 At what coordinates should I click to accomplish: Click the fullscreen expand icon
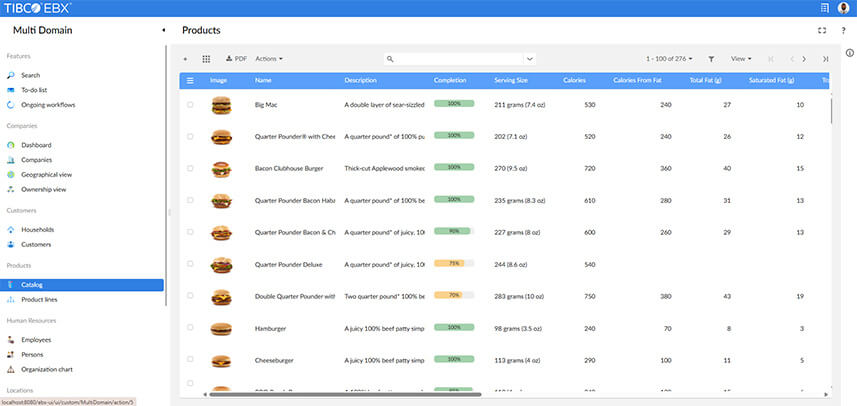(x=822, y=30)
